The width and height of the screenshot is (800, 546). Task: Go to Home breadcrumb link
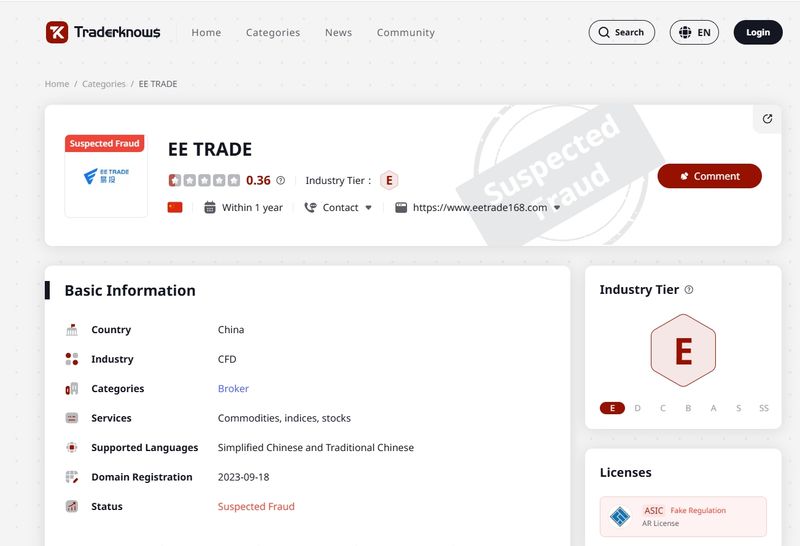[x=57, y=84]
